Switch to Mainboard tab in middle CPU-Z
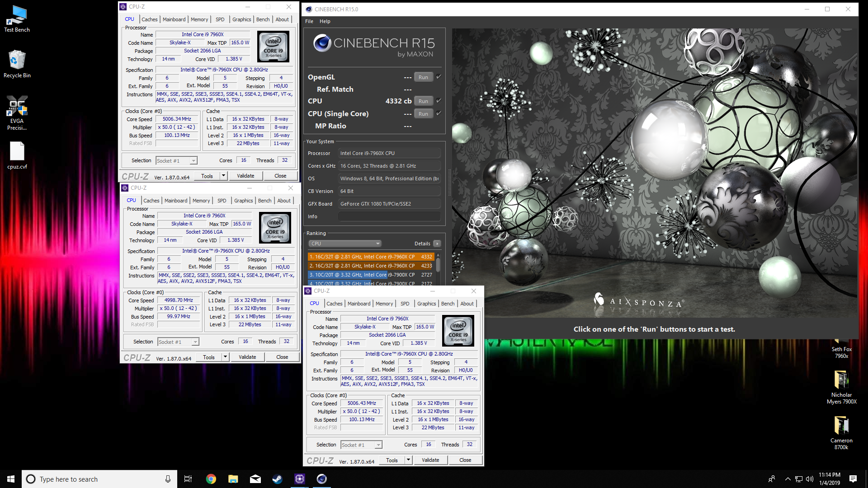The image size is (868, 488). [176, 201]
